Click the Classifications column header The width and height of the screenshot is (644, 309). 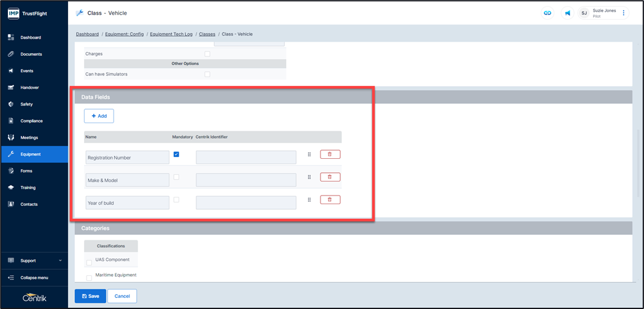[111, 246]
